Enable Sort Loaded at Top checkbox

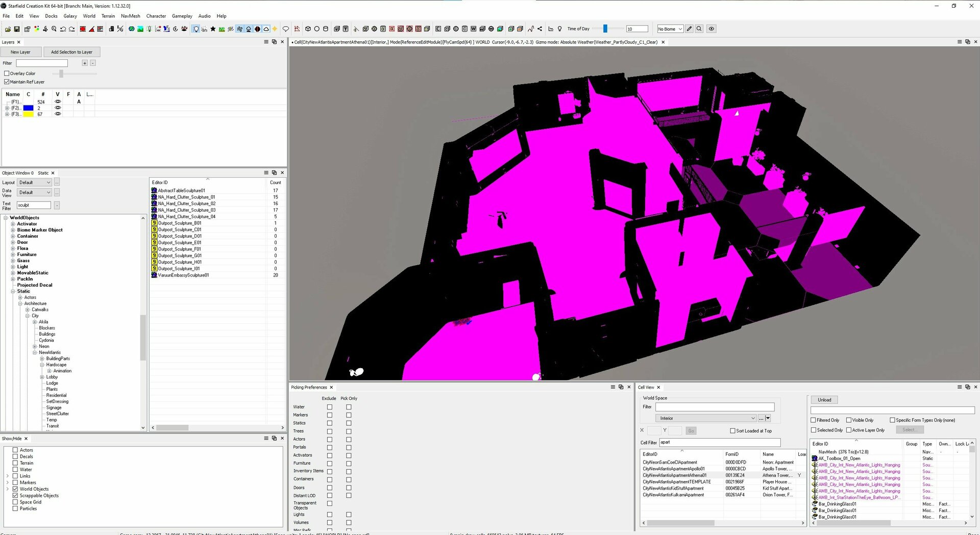tap(732, 431)
